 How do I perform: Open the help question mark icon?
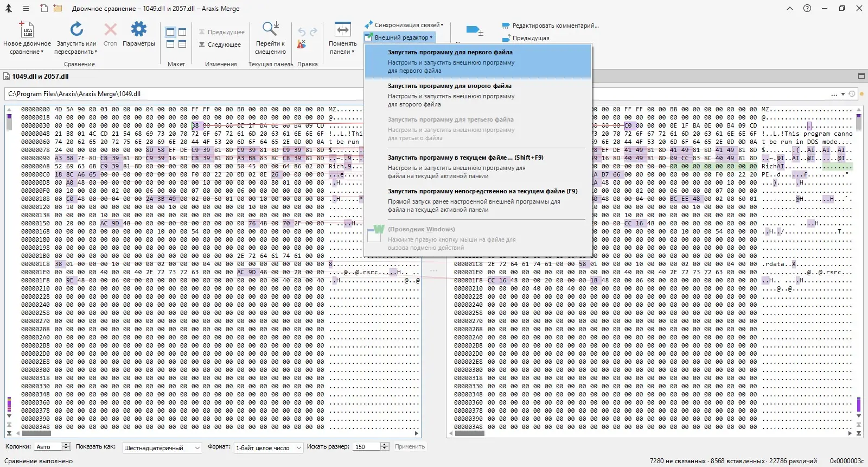tap(807, 9)
